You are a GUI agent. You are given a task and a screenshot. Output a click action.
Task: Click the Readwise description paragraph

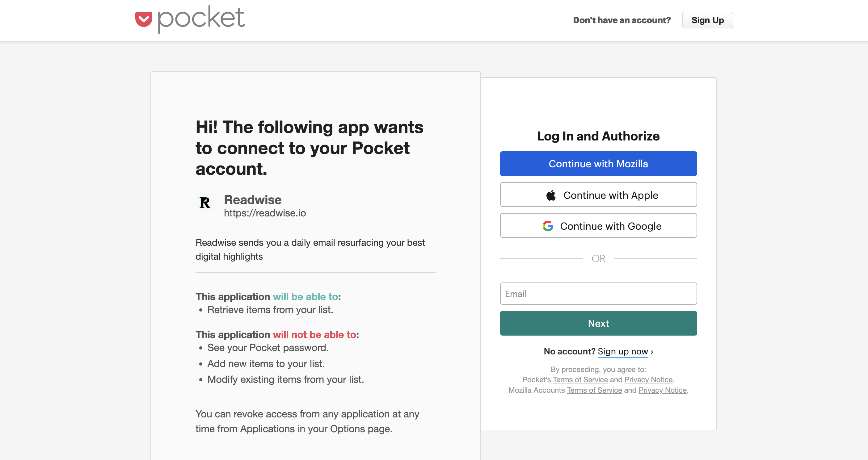310,249
